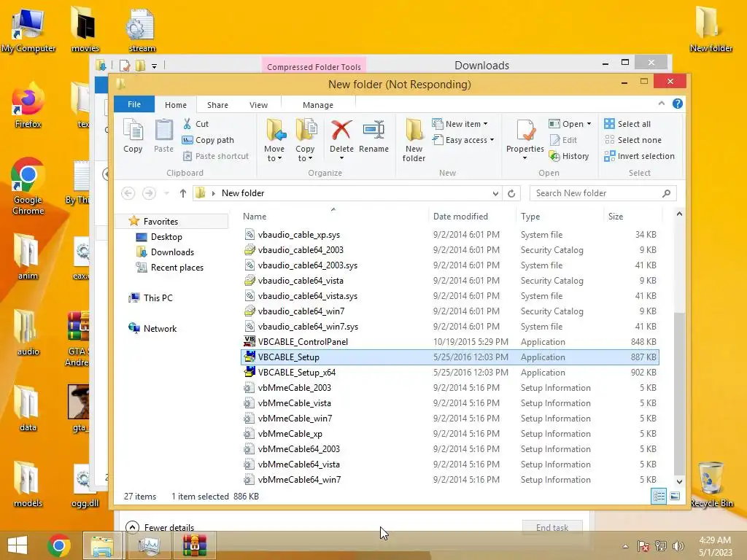Click the search magnifier icon
Viewport: 747px width, 560px height.
(x=666, y=193)
